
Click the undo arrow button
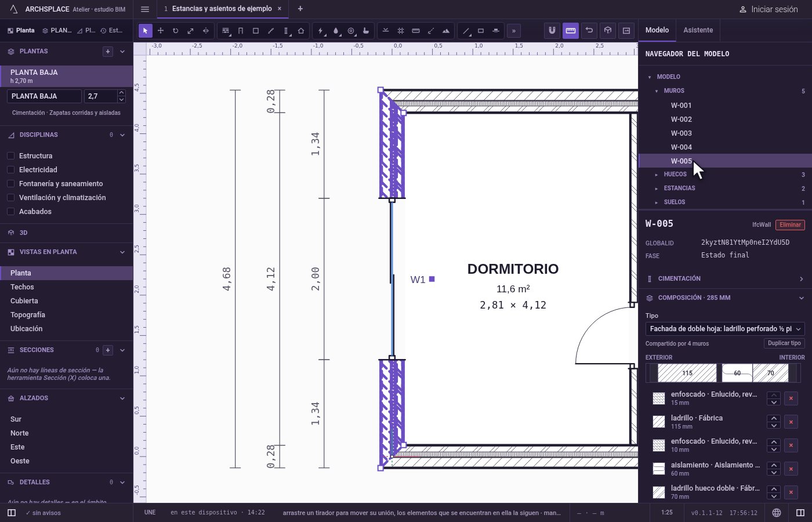click(589, 31)
